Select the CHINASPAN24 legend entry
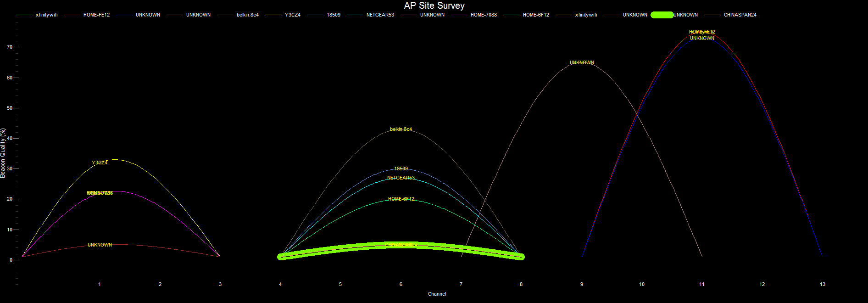Screen dimensions: 868x303 coord(740,15)
